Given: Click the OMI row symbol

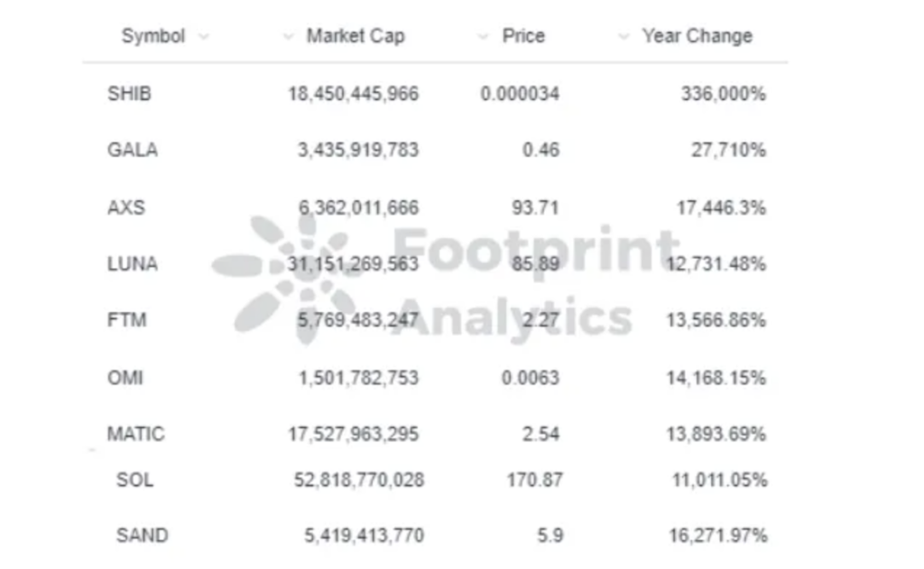Looking at the screenshot, I should tap(125, 378).
